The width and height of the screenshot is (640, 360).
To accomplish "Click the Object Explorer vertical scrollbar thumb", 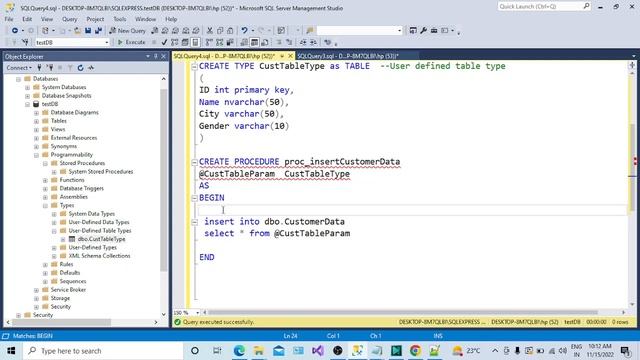I will (x=164, y=180).
